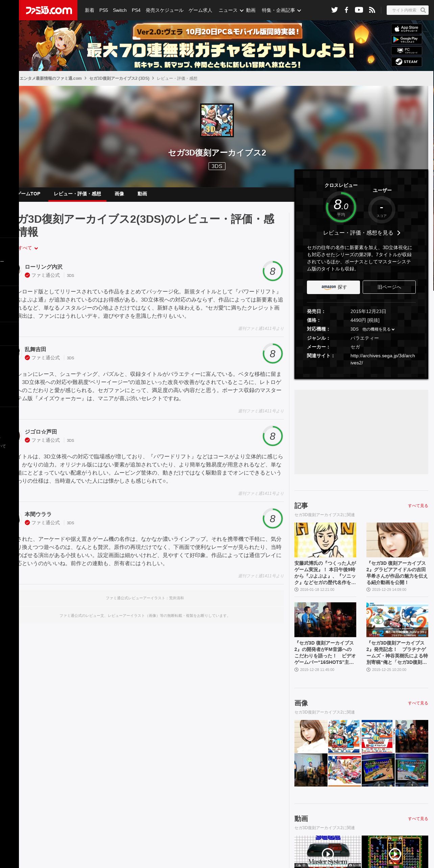Click the search magnifier icon
The height and width of the screenshot is (868, 434).
click(x=423, y=10)
